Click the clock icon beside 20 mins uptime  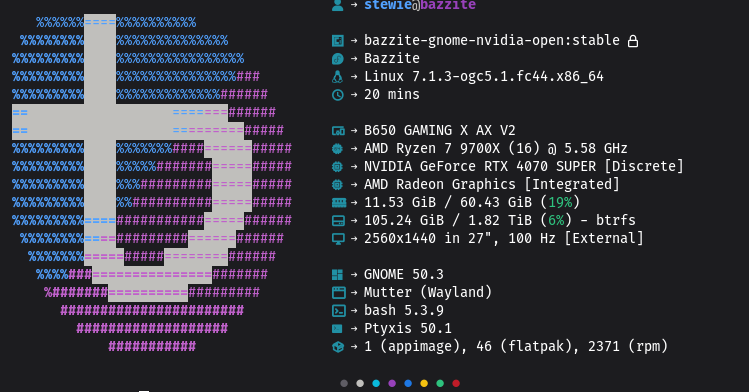click(x=338, y=95)
